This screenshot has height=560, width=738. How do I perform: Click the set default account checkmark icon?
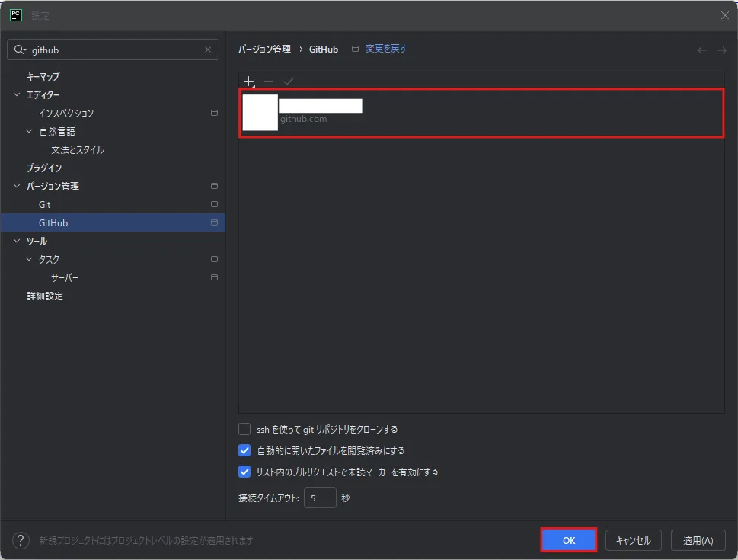(289, 82)
